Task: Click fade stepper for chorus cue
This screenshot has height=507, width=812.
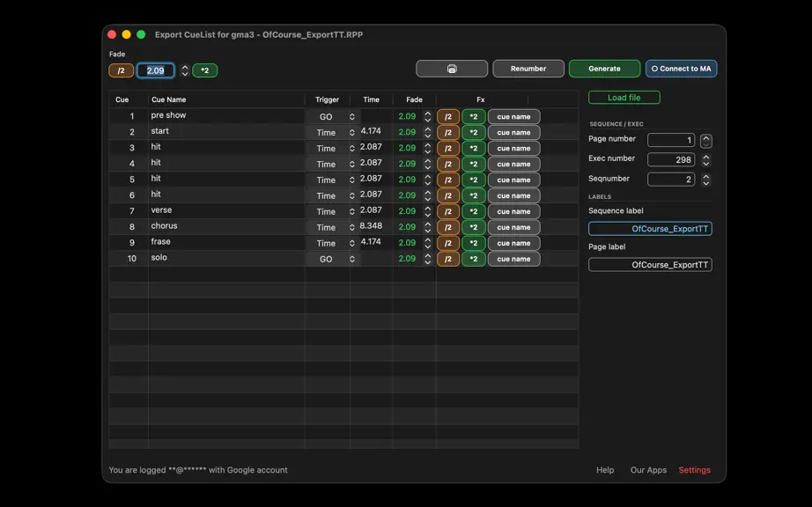Action: coord(428,227)
